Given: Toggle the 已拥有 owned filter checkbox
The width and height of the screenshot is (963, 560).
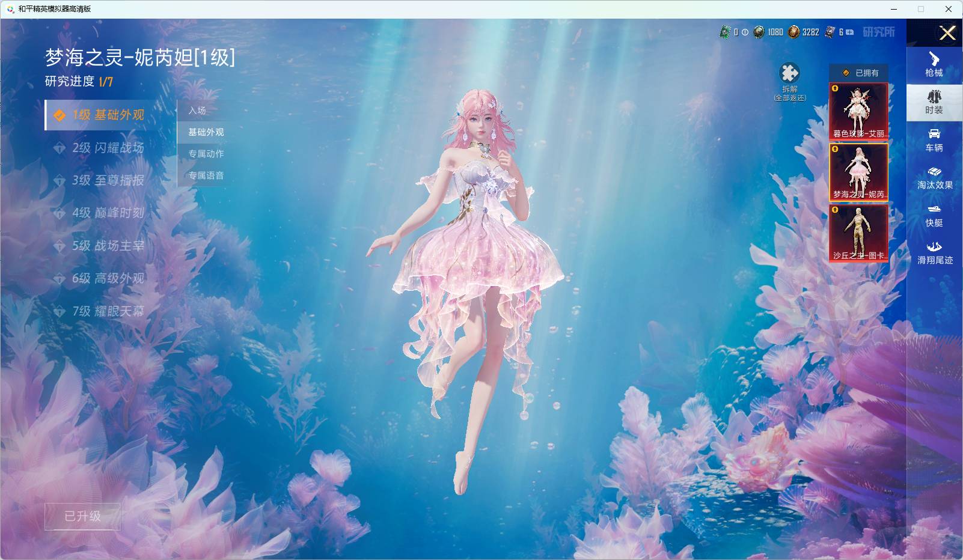Looking at the screenshot, I should (846, 73).
